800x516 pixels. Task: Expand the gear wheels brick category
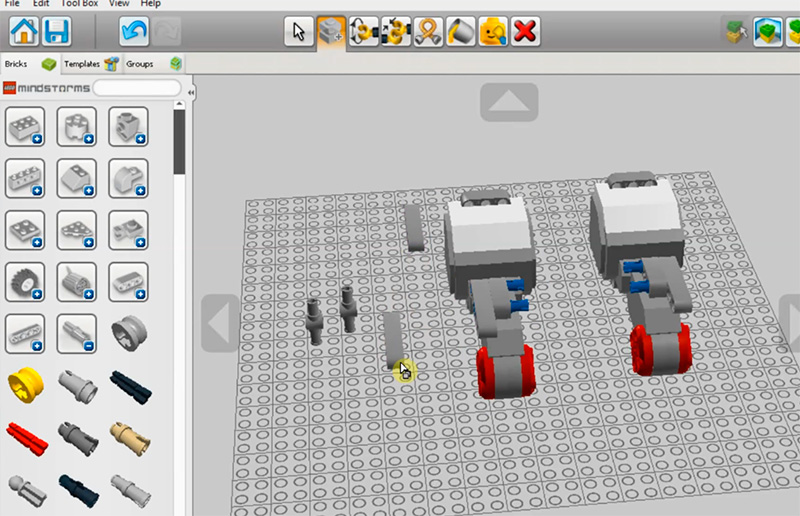25,282
